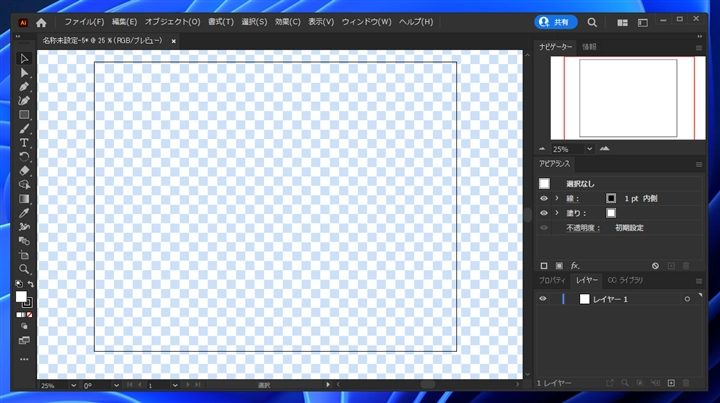720x403 pixels.
Task: Go to the Illustrator home screen
Action: pos(41,22)
